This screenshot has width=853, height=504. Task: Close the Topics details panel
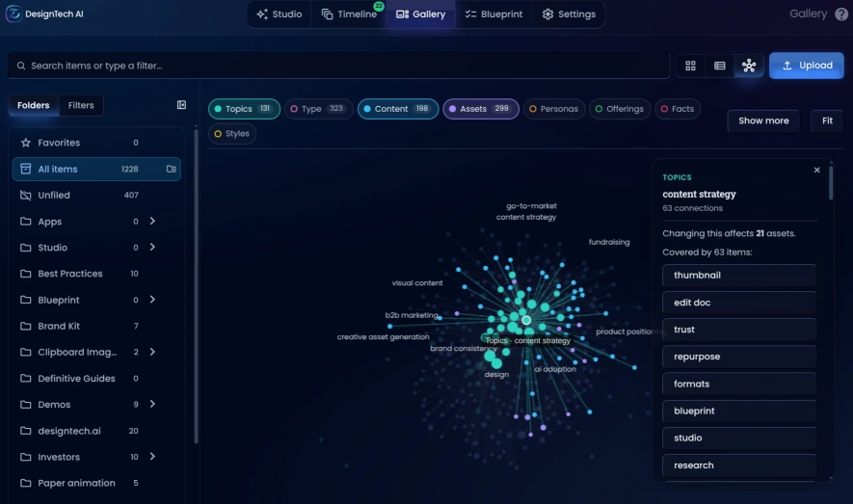tap(816, 171)
